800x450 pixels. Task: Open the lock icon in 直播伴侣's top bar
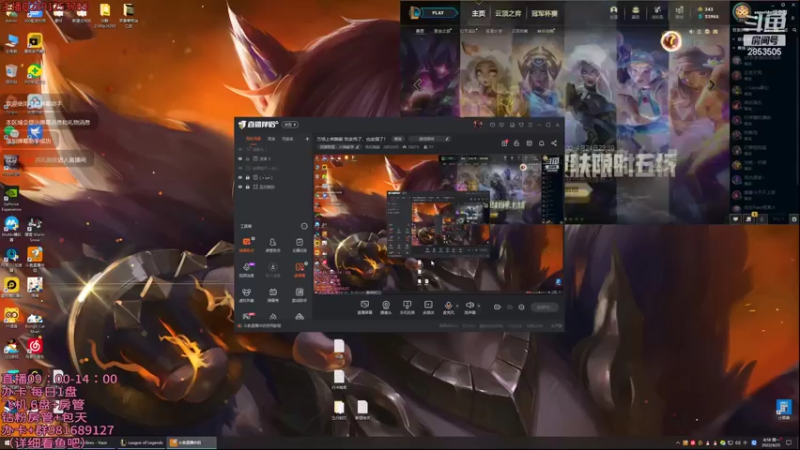[x=516, y=143]
